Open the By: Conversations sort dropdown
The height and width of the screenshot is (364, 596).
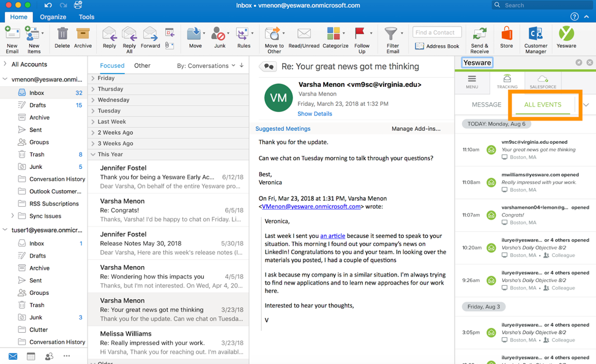206,65
